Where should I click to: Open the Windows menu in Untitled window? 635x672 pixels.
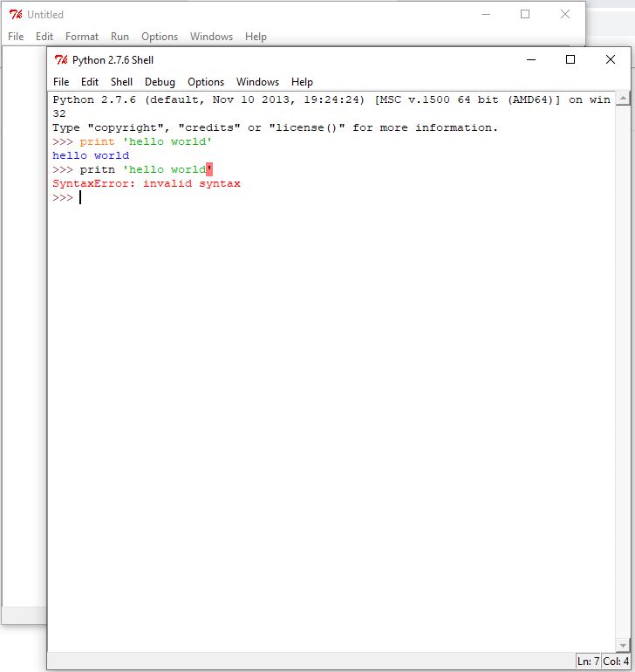pos(212,37)
